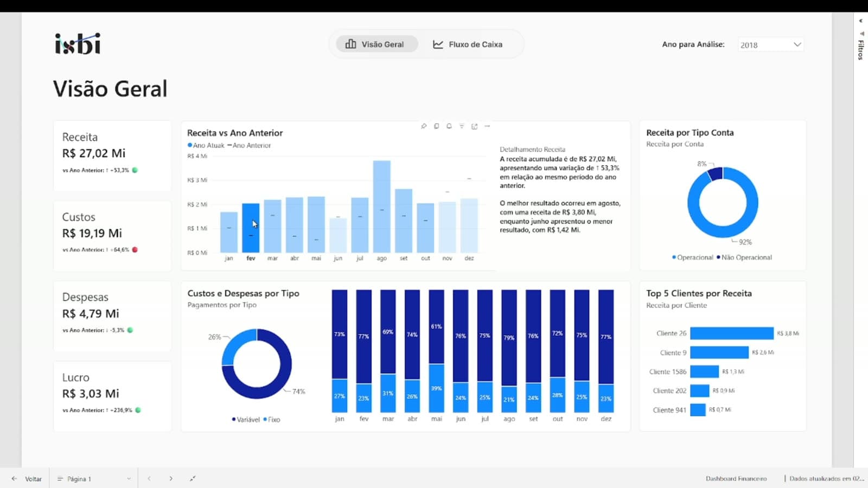Image resolution: width=868 pixels, height=488 pixels.
Task: Select the ago bar in revenue chart
Action: (382, 207)
